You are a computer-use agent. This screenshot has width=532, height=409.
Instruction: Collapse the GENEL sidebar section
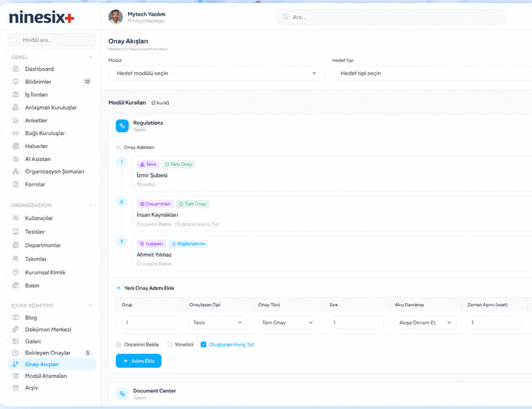90,57
